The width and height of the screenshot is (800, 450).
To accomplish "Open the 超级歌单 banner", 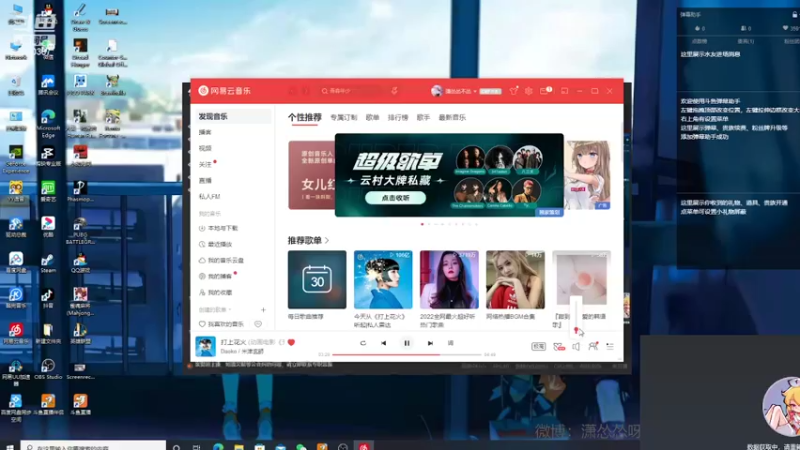I will [x=449, y=175].
